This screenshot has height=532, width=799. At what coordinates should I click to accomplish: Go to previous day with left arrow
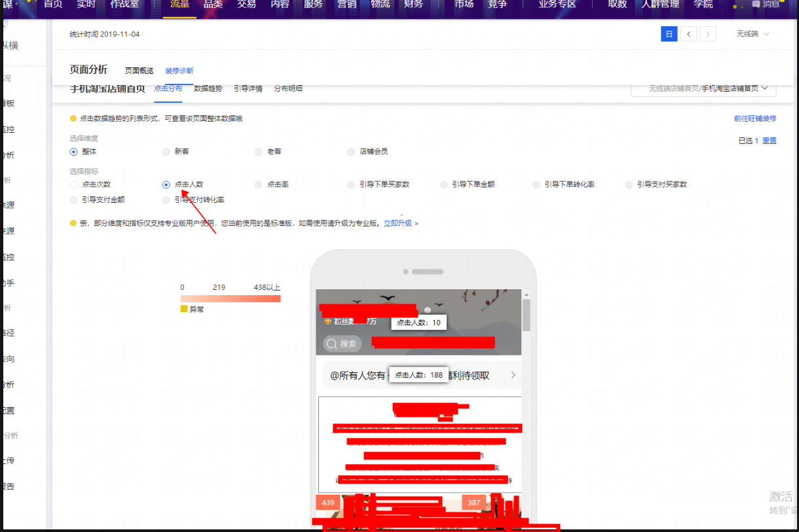(x=688, y=34)
